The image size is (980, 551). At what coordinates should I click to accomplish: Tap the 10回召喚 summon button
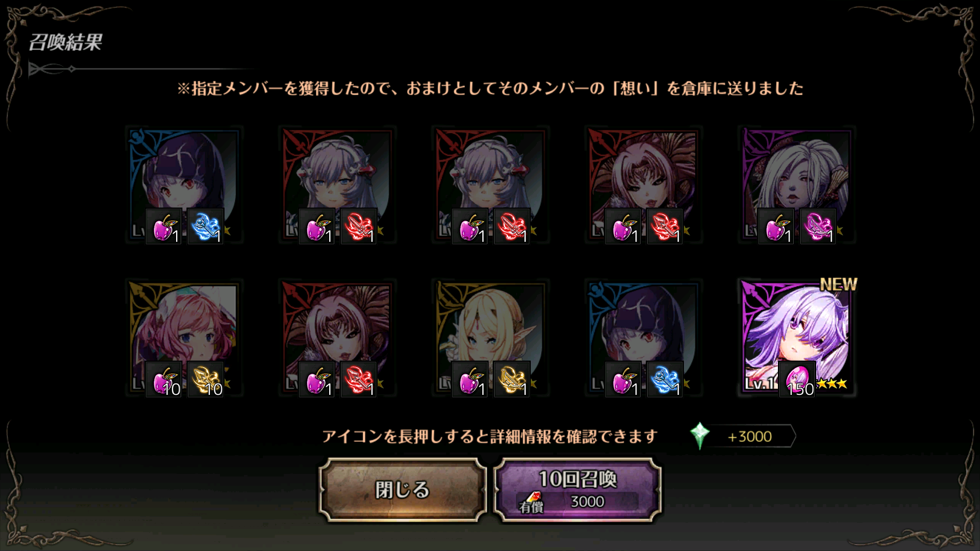tap(577, 490)
